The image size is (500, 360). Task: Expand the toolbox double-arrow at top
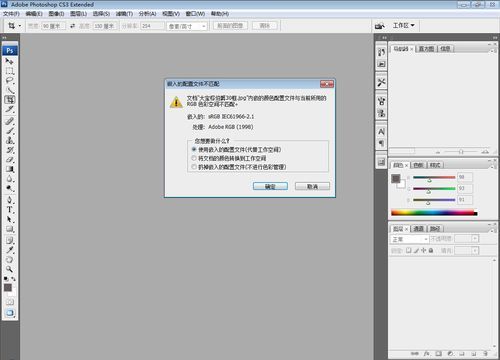pos(5,38)
